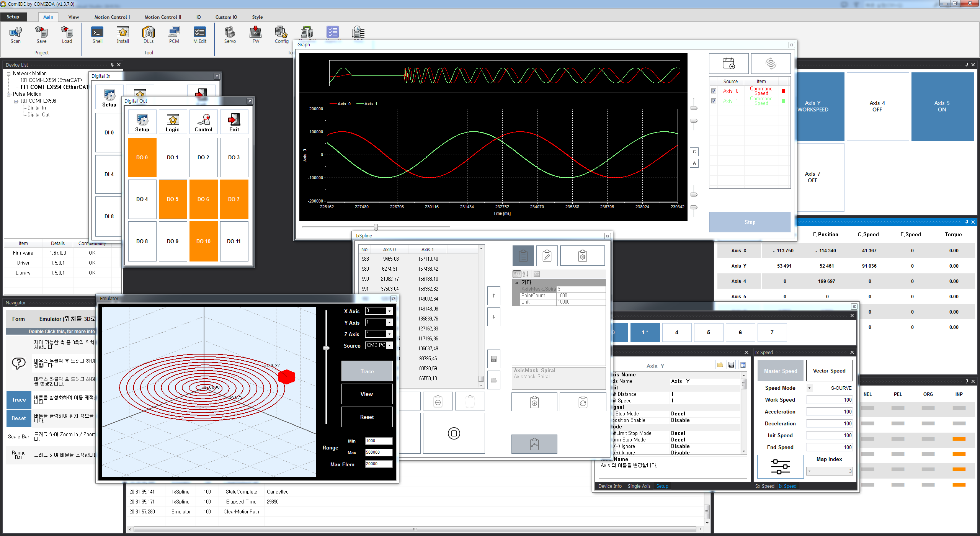
Task: Click the Emulator vertical scale slider
Action: [x=327, y=348]
